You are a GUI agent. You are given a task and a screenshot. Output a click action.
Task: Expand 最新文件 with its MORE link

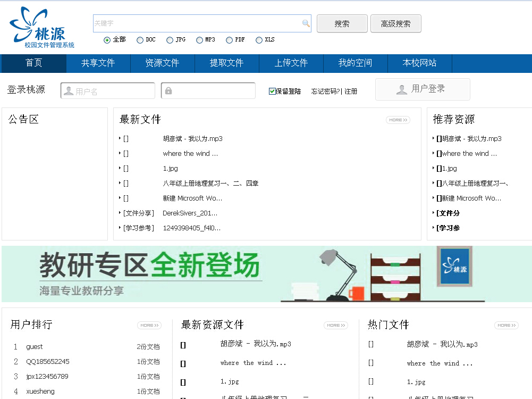(x=398, y=120)
